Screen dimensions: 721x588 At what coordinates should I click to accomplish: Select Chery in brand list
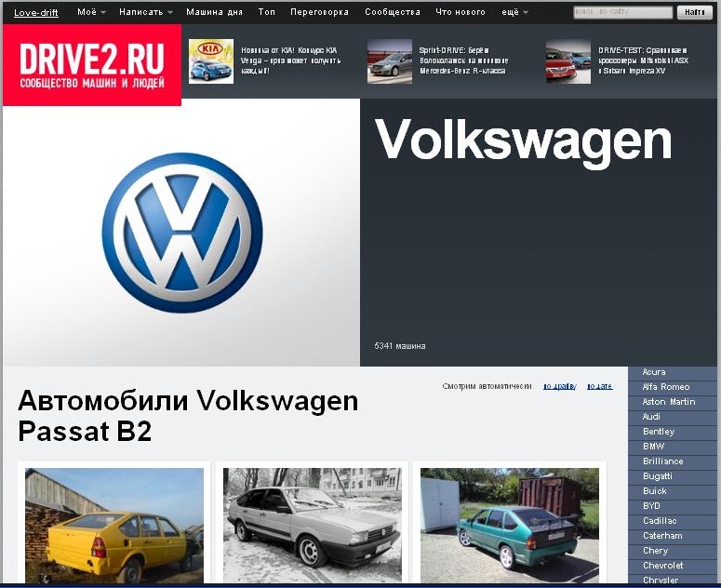tap(655, 551)
